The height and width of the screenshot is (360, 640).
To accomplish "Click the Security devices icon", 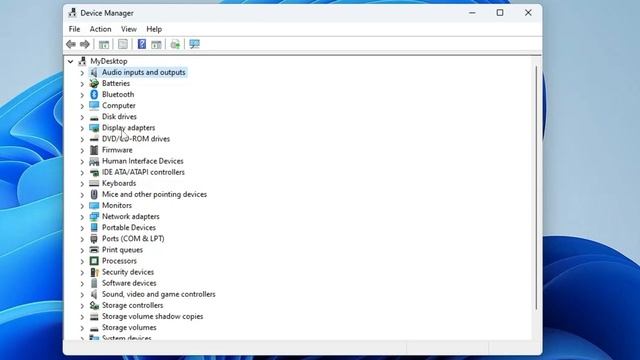I will [94, 272].
